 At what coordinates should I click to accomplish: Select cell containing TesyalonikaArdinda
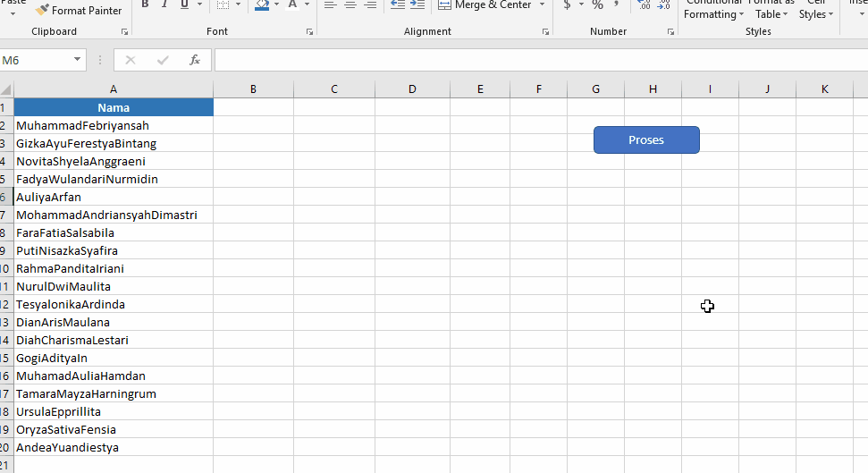114,304
